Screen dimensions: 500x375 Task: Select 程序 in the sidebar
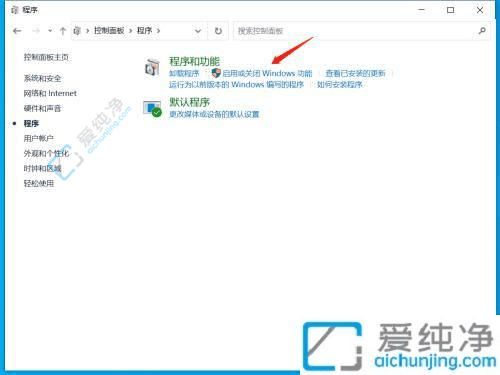click(31, 124)
